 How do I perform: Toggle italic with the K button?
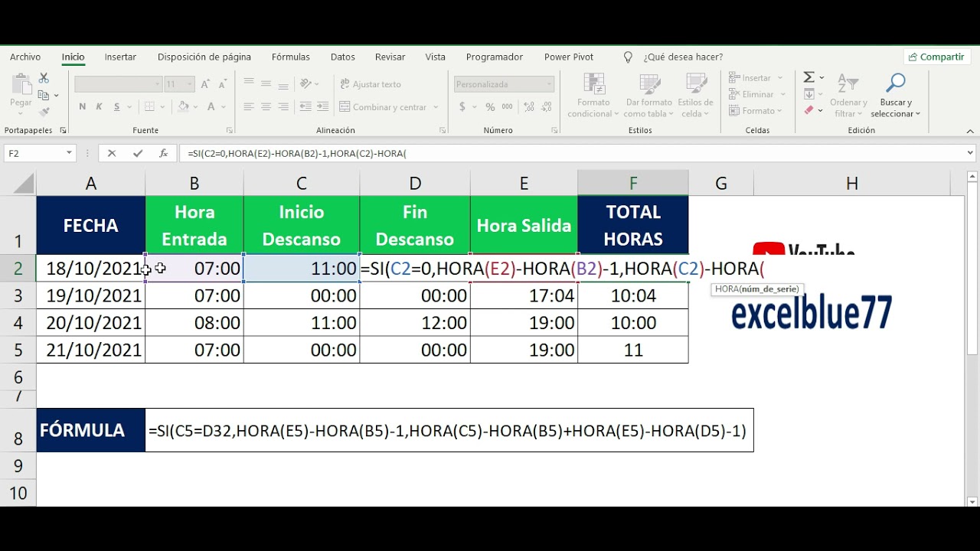click(x=100, y=107)
